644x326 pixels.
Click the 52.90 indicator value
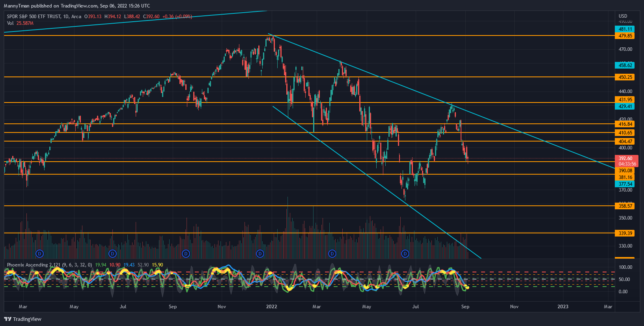(x=143, y=265)
